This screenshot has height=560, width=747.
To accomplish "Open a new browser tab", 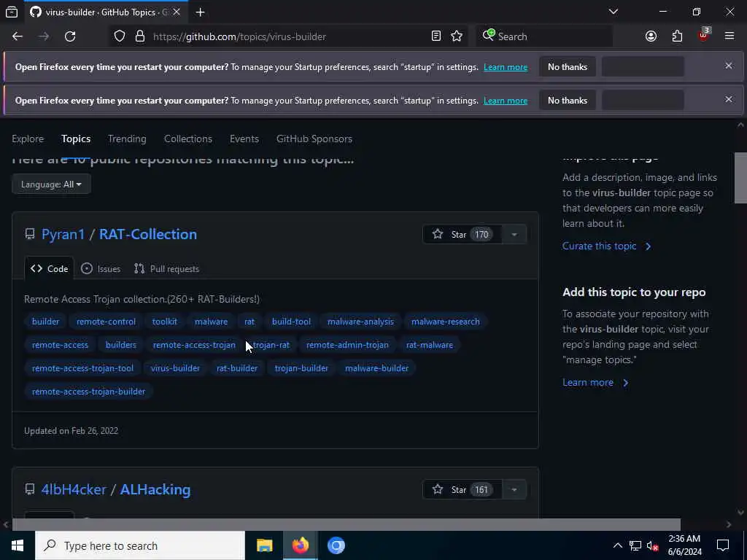I will (x=200, y=12).
